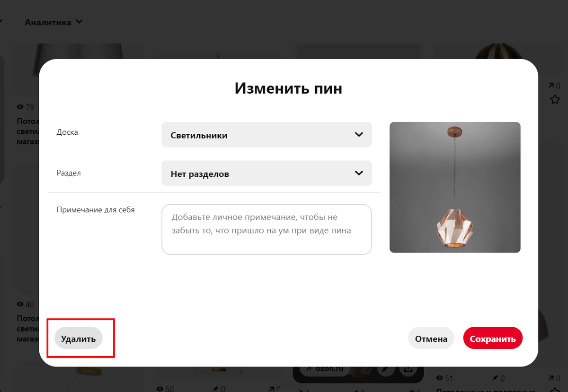
Task: Click the eye views icon showing 40
Action: click(x=20, y=304)
